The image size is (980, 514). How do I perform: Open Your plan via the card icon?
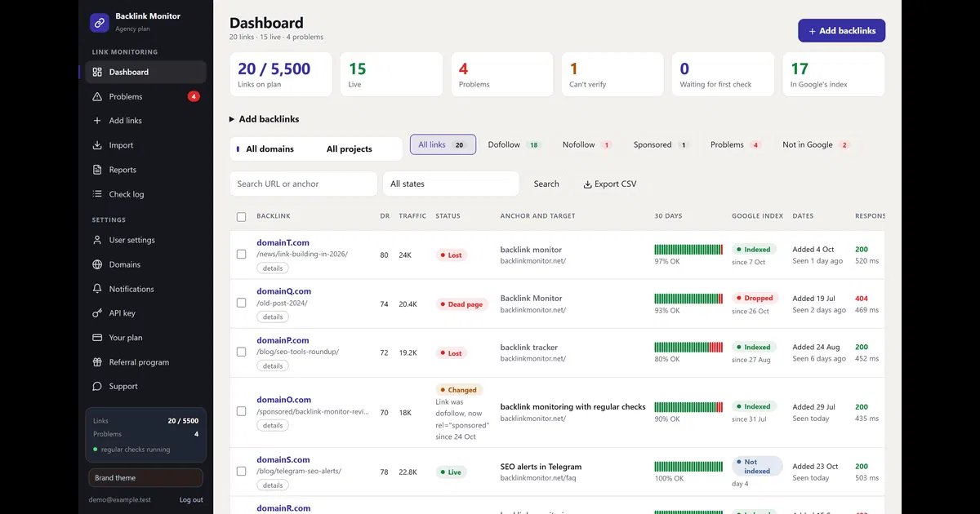pyautogui.click(x=97, y=338)
